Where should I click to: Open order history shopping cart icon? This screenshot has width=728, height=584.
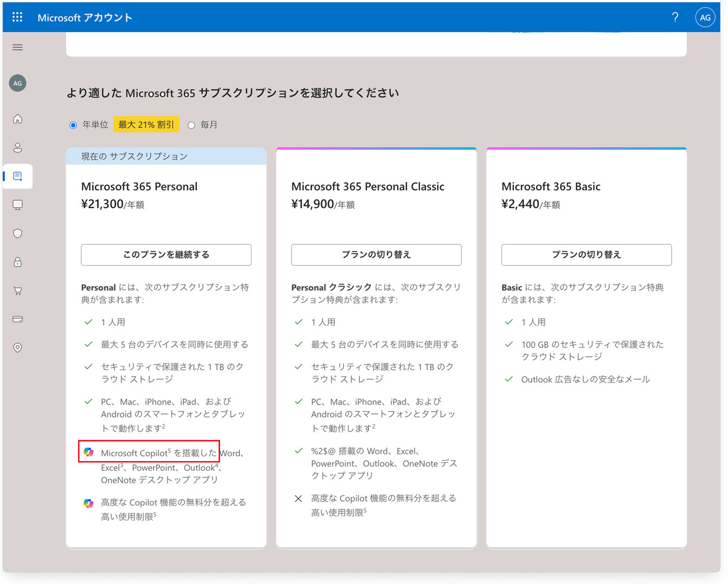(17, 291)
